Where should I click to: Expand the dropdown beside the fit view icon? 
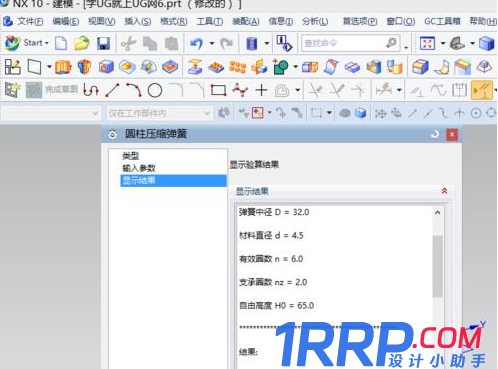pyautogui.click(x=443, y=43)
